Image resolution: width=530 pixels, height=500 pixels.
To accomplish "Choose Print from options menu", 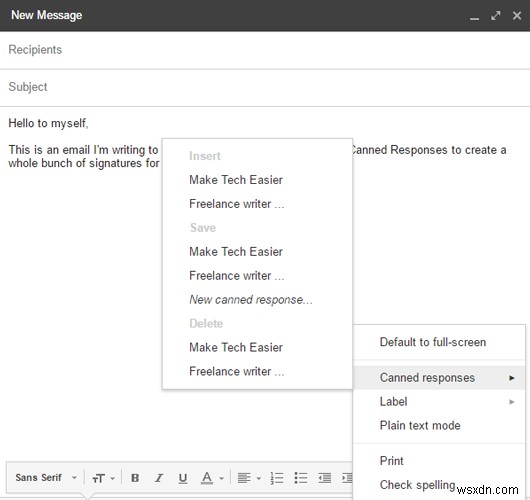I will tap(439, 461).
